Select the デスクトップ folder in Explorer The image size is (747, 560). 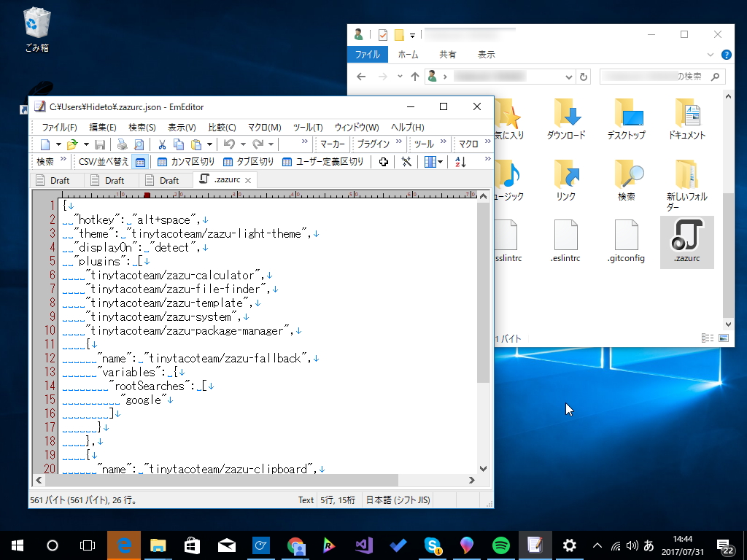pyautogui.click(x=626, y=119)
